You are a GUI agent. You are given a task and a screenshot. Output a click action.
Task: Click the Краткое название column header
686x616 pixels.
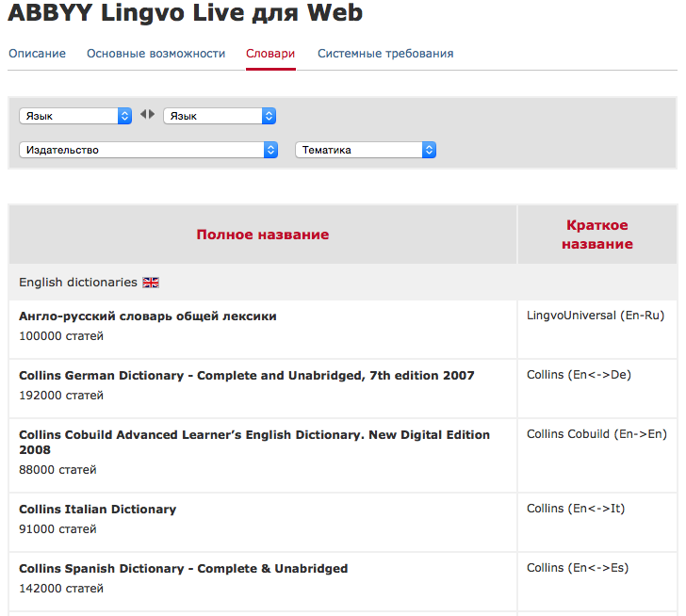597,235
